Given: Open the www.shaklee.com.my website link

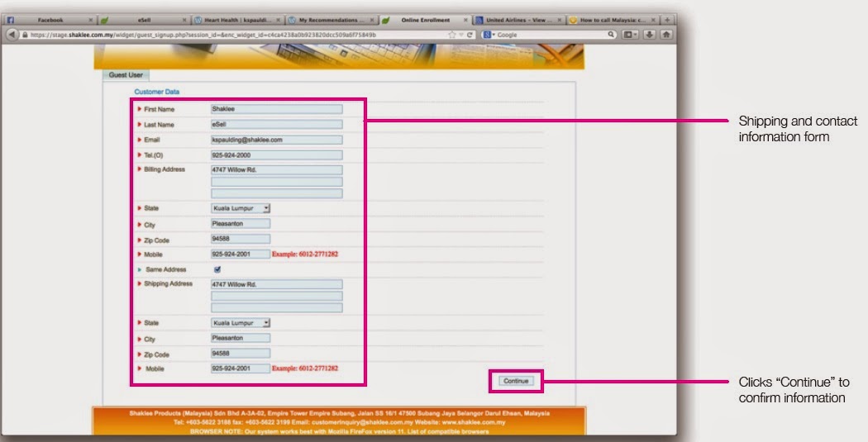Looking at the screenshot, I should pos(474,422).
